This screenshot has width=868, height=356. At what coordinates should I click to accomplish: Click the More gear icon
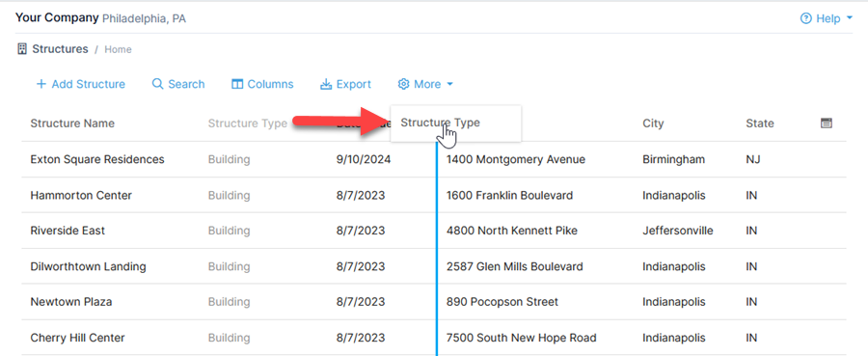pos(403,84)
